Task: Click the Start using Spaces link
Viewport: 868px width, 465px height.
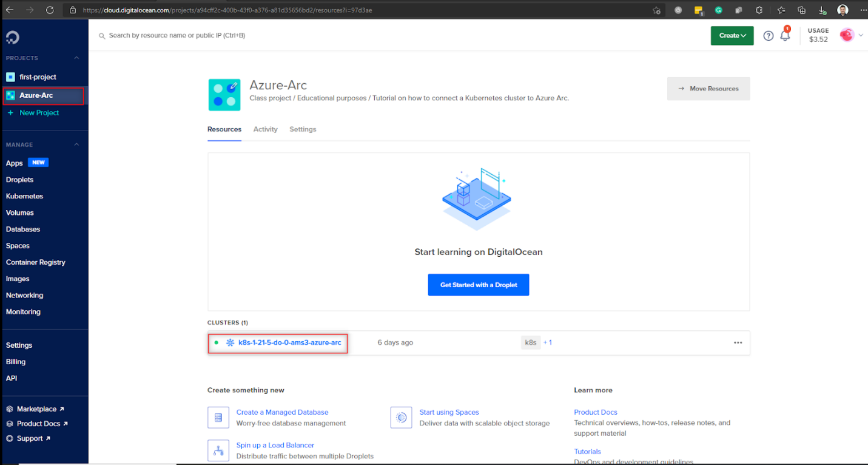Action: (449, 412)
